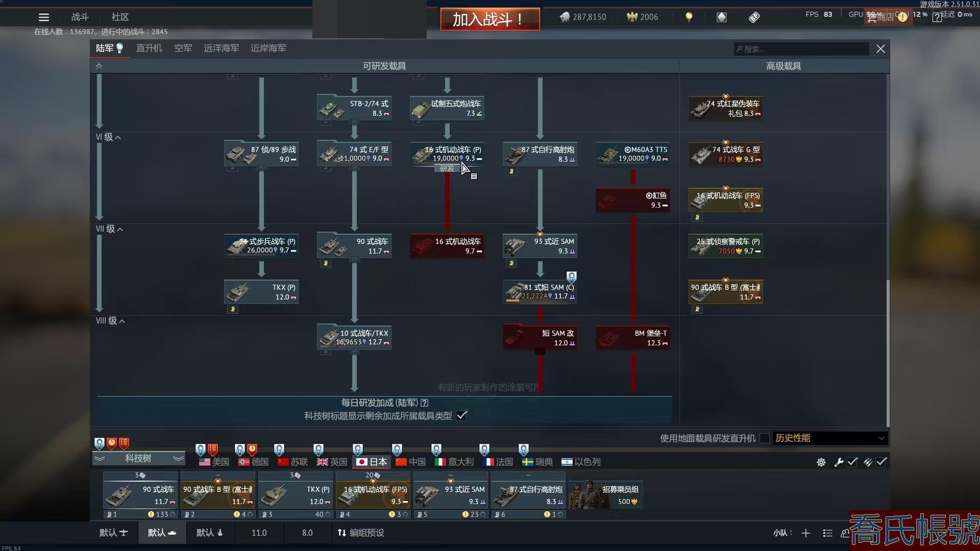The width and height of the screenshot is (980, 551).
Task: Open the 历史性能 game mode dropdown
Action: (830, 438)
